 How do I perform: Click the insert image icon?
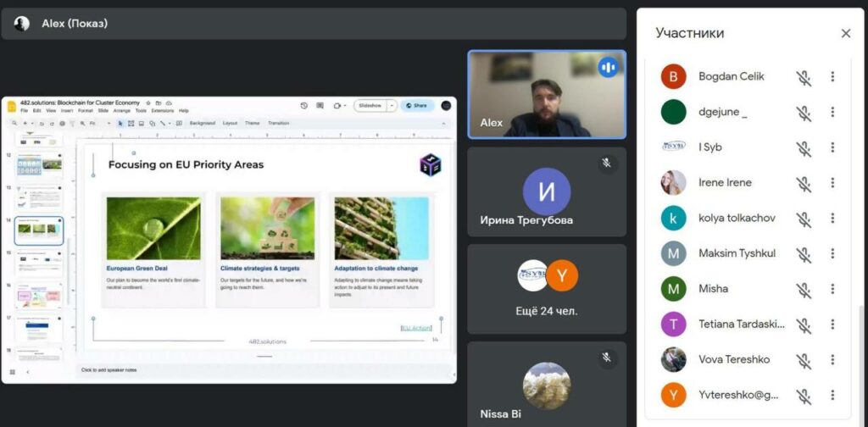142,124
